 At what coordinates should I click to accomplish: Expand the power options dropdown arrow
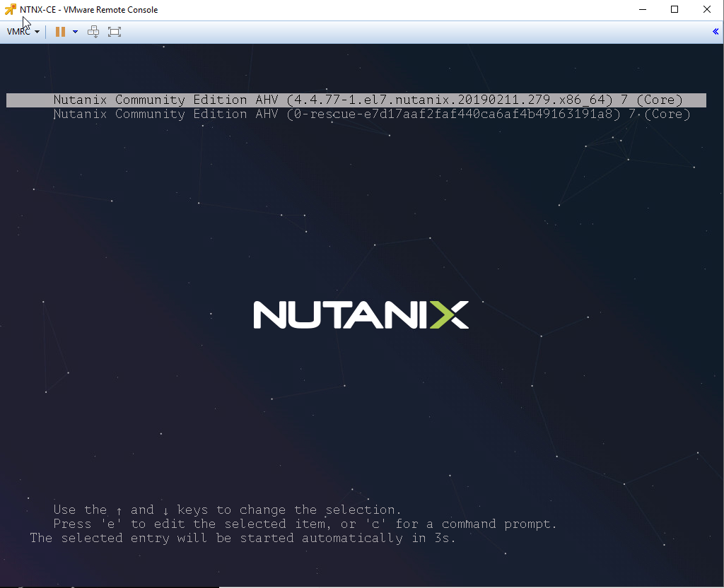75,32
